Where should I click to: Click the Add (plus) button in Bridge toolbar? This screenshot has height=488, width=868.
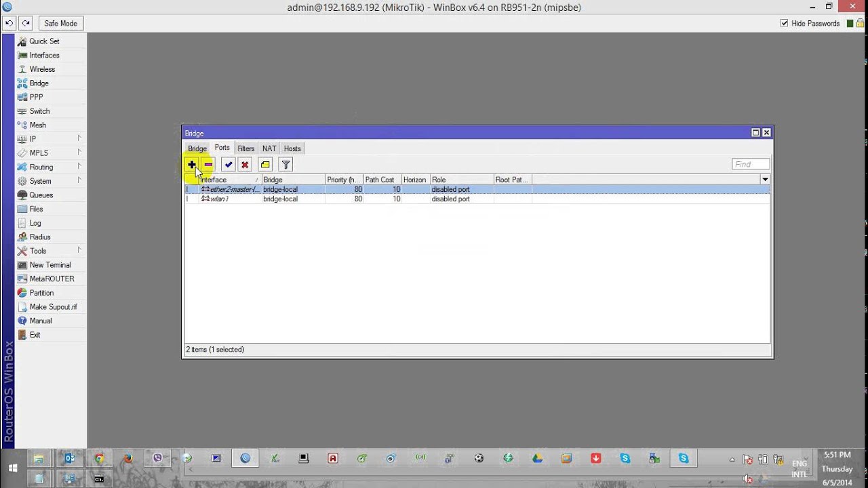pyautogui.click(x=192, y=165)
